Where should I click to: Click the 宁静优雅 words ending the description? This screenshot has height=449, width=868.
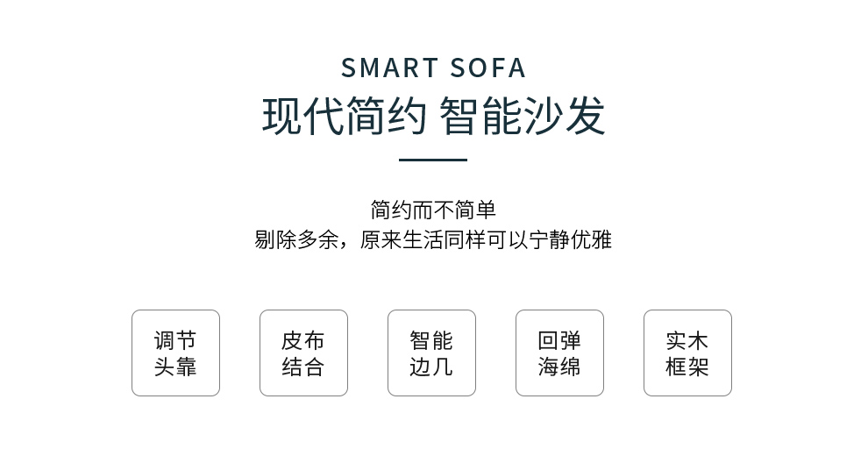coord(570,239)
